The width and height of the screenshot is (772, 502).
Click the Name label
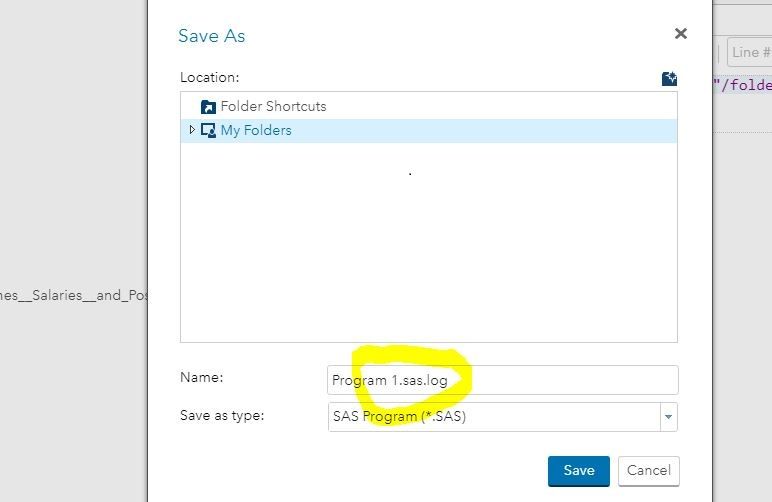point(201,377)
